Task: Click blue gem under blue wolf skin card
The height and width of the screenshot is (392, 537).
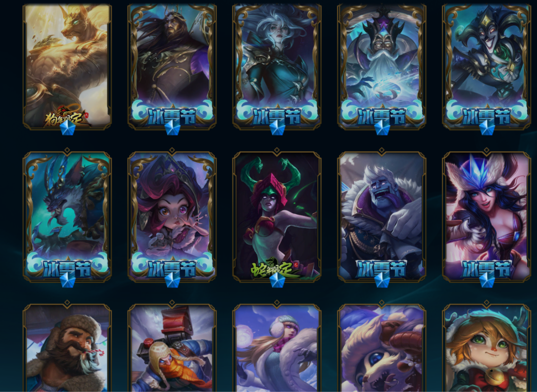Action: coord(68,281)
